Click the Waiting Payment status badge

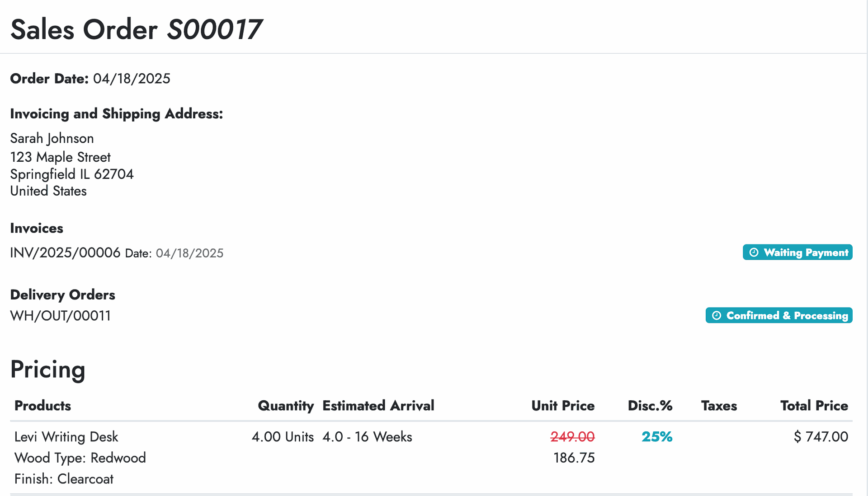[797, 253]
